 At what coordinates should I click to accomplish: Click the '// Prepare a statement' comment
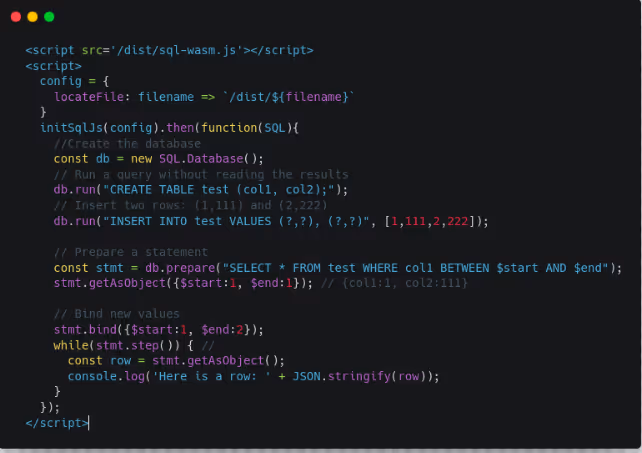[x=131, y=252]
